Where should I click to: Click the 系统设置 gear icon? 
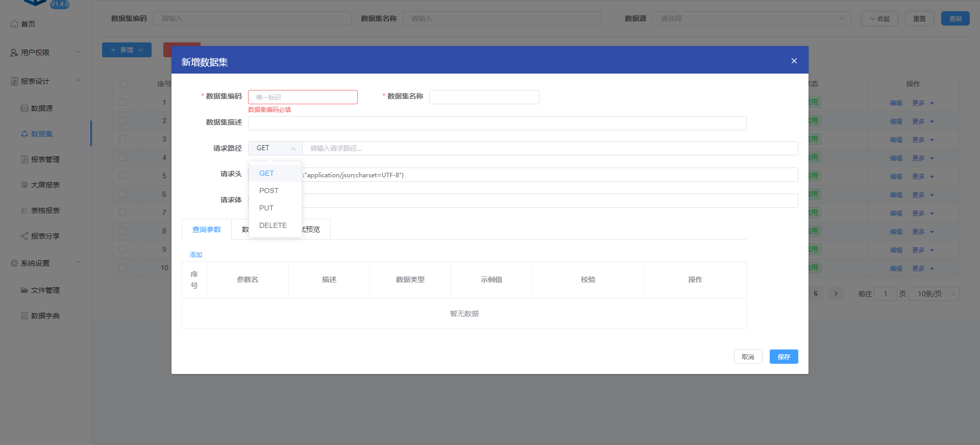point(14,263)
